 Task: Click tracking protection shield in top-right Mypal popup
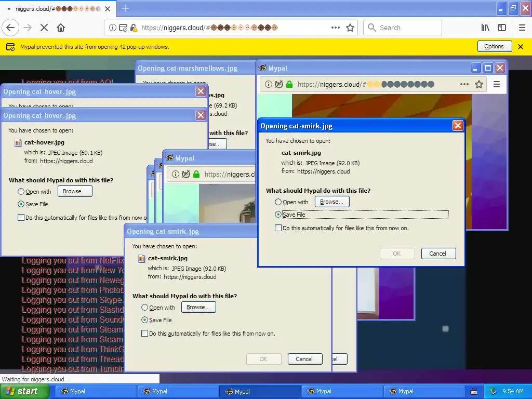tap(279, 84)
